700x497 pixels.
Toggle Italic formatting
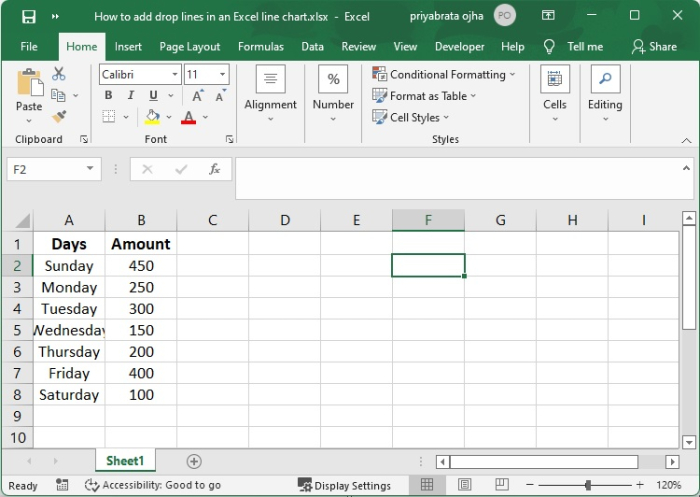(x=130, y=96)
